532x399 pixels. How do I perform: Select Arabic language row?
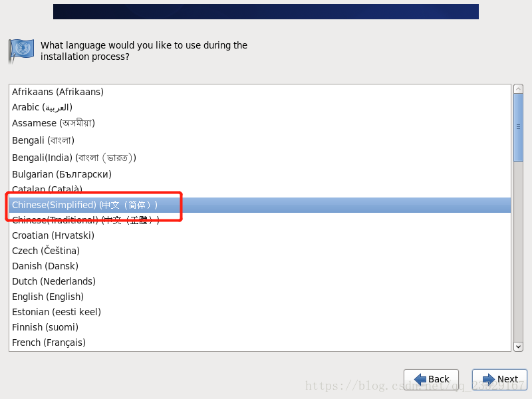(x=260, y=107)
